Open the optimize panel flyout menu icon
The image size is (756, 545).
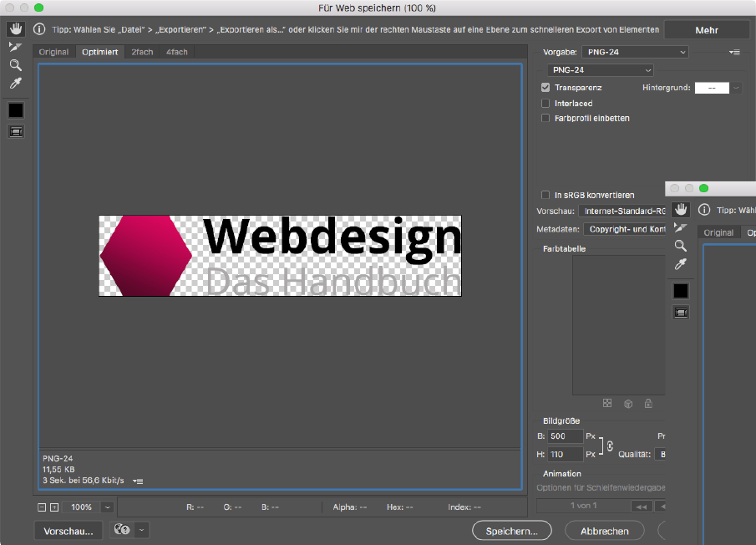[x=734, y=52]
